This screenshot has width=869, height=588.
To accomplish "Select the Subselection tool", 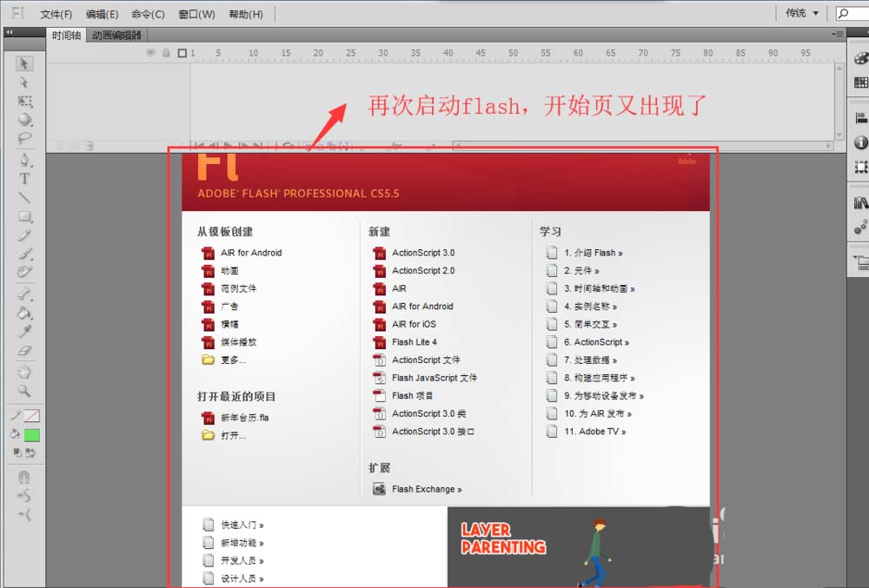I will (x=23, y=83).
